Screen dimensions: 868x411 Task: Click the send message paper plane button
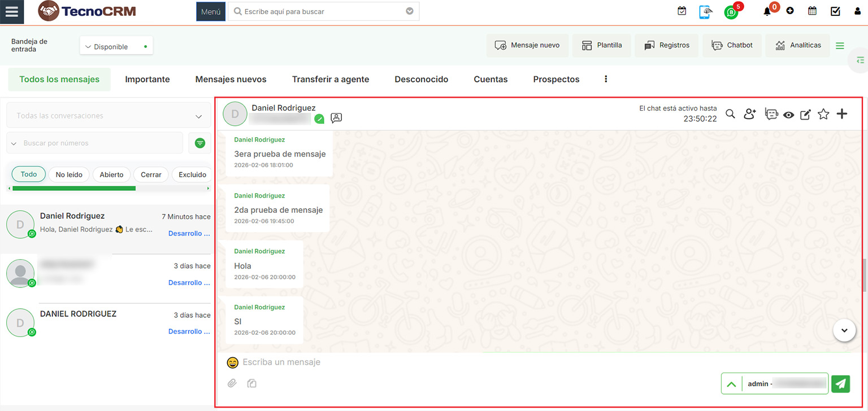pyautogui.click(x=841, y=384)
